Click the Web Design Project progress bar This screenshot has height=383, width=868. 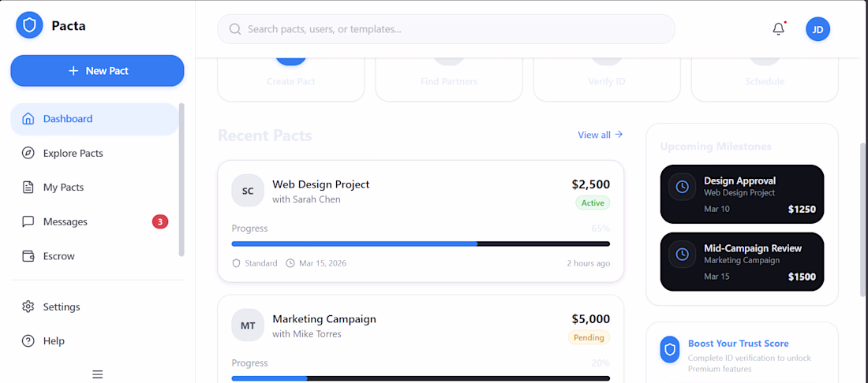[421, 244]
